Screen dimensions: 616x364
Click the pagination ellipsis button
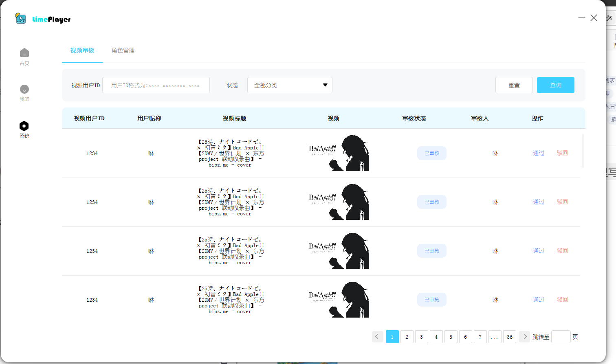[495, 337]
